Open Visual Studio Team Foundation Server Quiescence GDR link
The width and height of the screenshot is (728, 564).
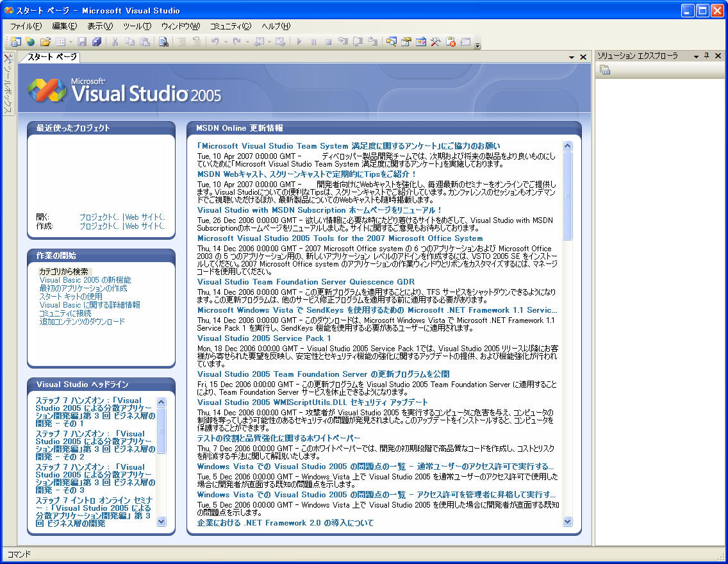click(x=306, y=282)
